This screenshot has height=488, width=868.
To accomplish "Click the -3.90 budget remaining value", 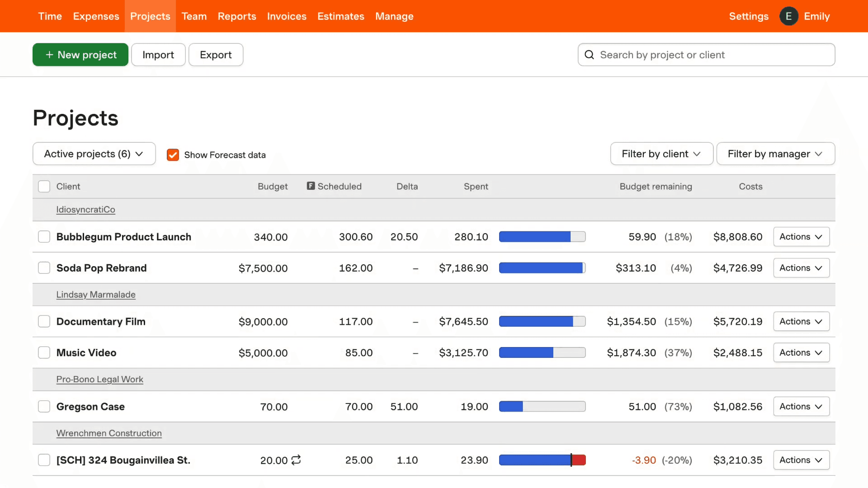I will 644,460.
